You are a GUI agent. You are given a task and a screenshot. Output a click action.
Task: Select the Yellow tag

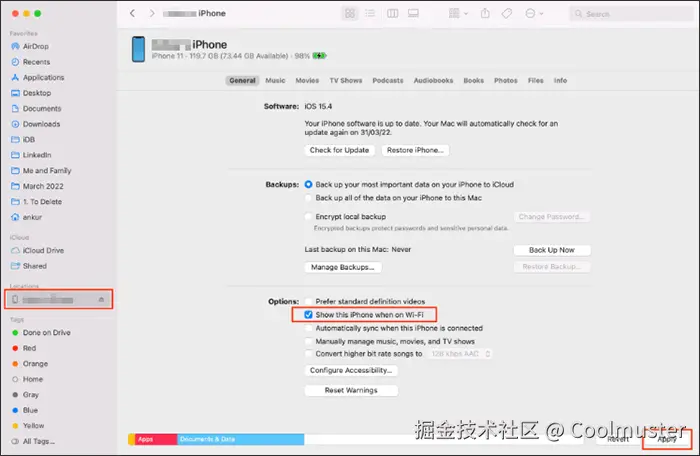point(28,426)
